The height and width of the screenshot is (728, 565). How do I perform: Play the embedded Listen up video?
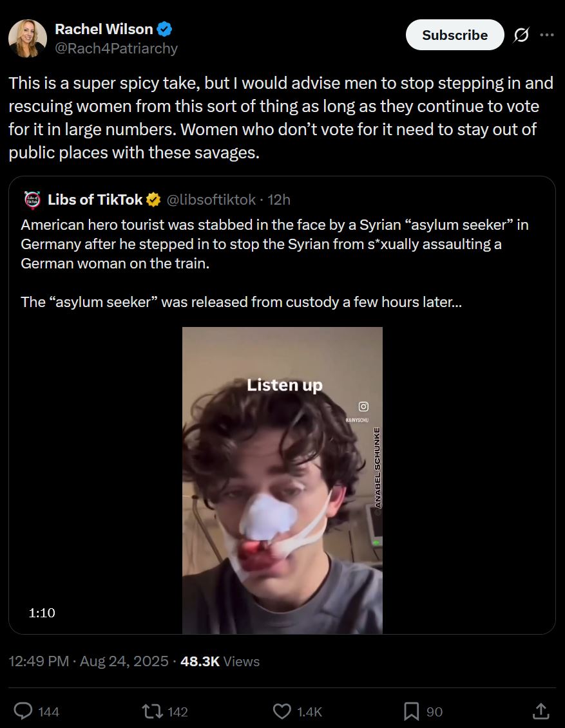pyautogui.click(x=282, y=480)
